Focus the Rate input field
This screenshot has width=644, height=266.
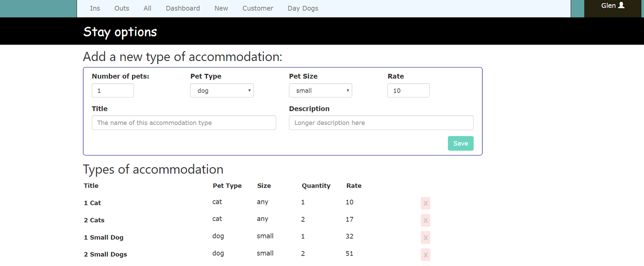[x=408, y=91]
